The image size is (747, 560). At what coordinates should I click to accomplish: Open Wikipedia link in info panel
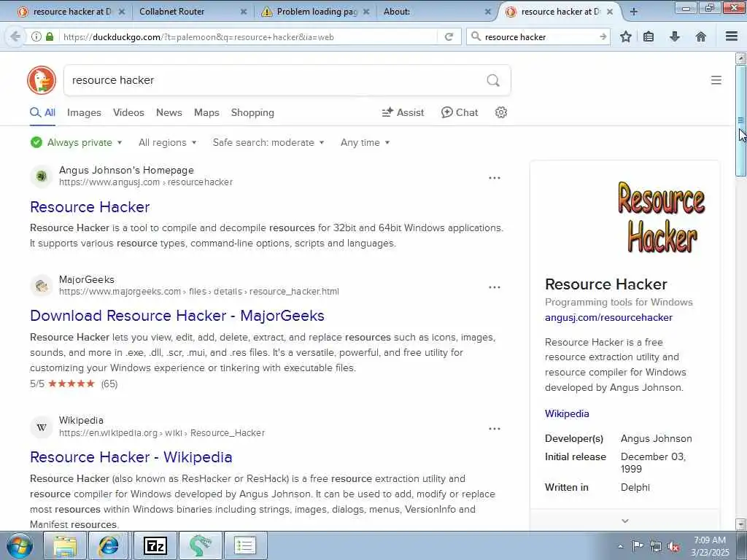(x=567, y=414)
